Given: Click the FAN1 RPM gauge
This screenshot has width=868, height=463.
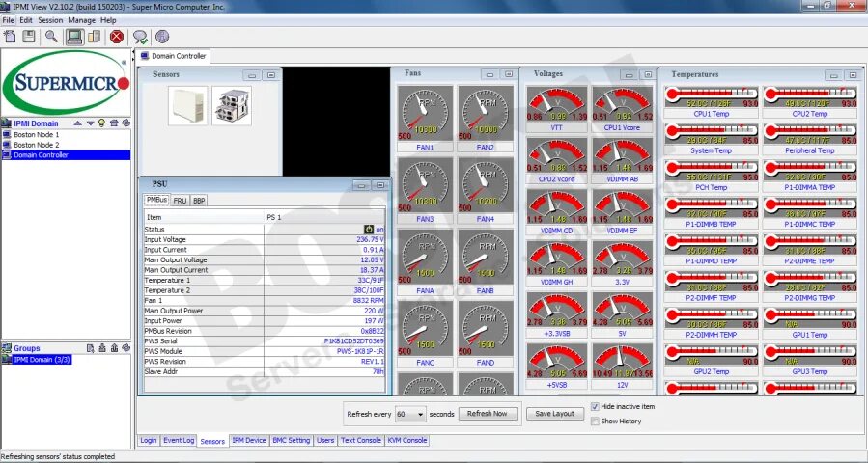Looking at the screenshot, I should (x=425, y=113).
